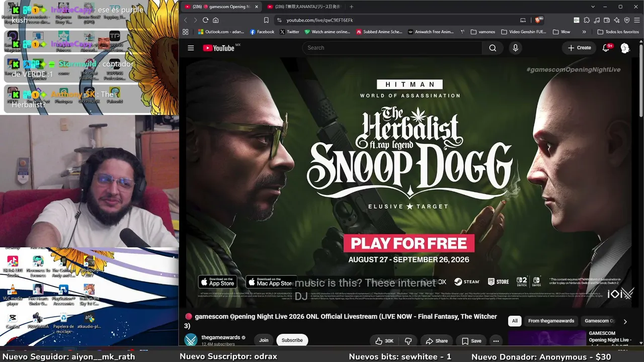This screenshot has width=644, height=362.
Task: Switch to the ANANTA video tab
Action: click(x=304, y=7)
